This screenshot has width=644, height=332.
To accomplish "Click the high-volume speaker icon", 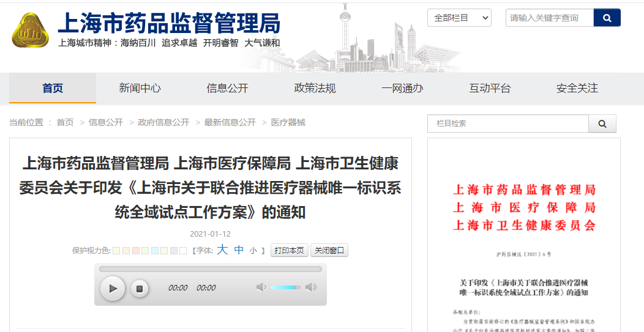I will pos(311,287).
